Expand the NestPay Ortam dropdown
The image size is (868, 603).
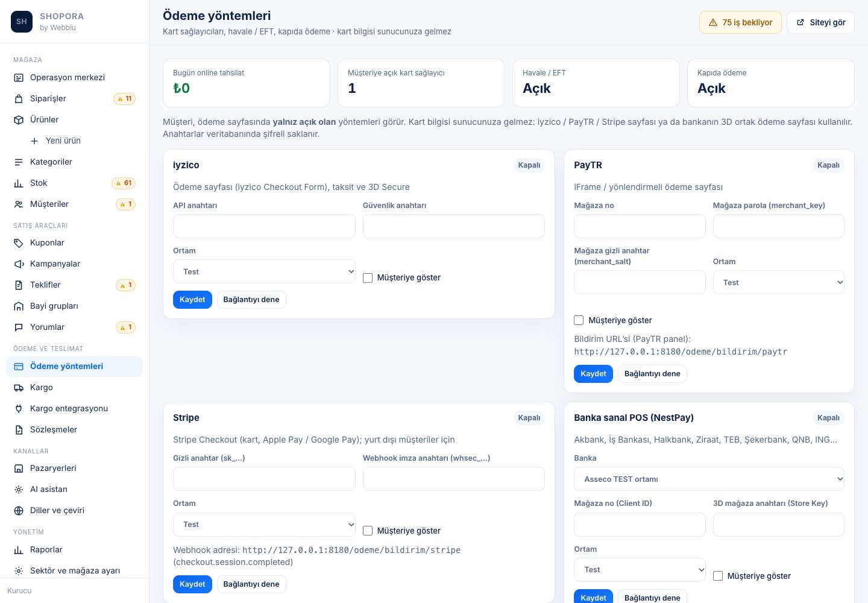point(640,570)
